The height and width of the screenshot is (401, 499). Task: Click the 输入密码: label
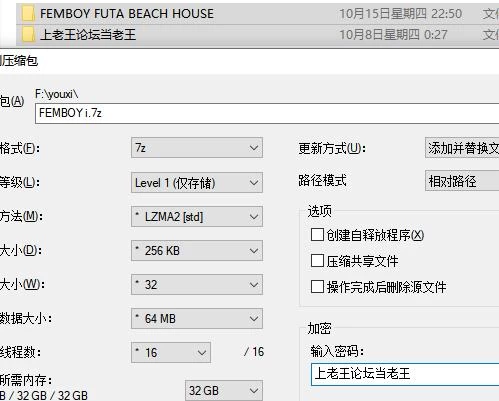[337, 351]
